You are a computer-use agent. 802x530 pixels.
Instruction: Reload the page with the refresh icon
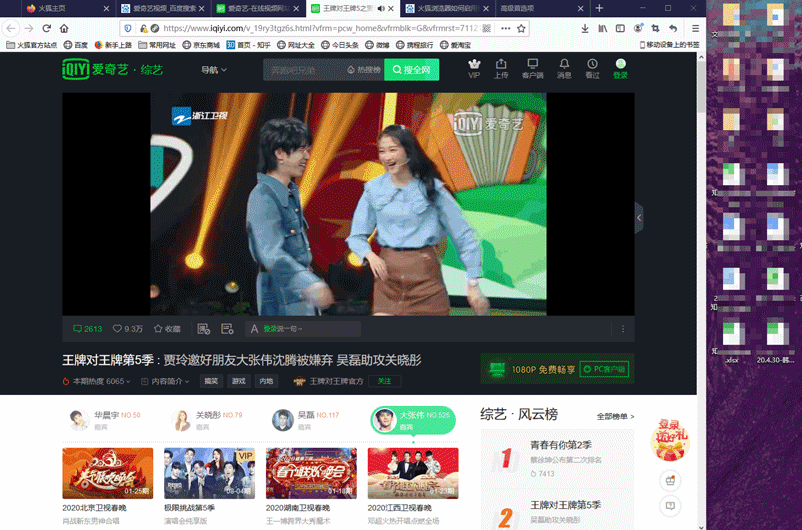[x=47, y=29]
